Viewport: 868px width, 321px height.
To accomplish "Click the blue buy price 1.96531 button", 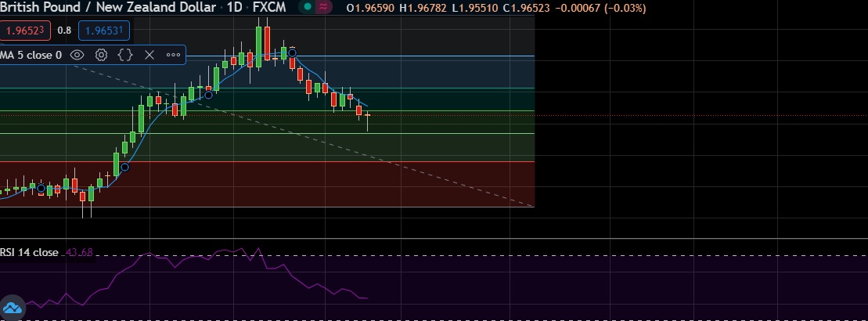I will (104, 31).
